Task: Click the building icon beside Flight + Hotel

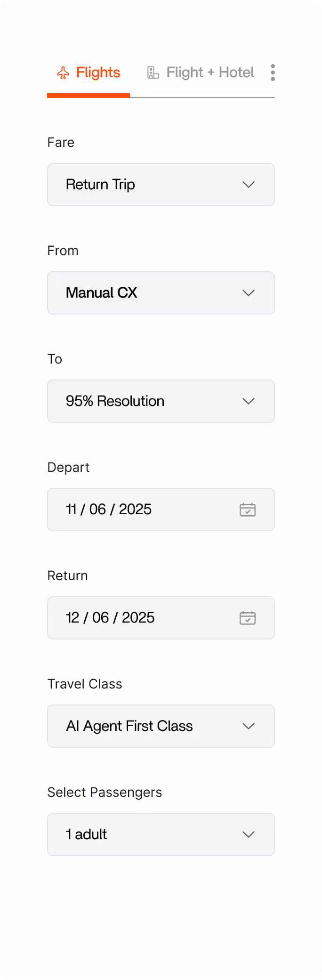Action: coord(153,73)
